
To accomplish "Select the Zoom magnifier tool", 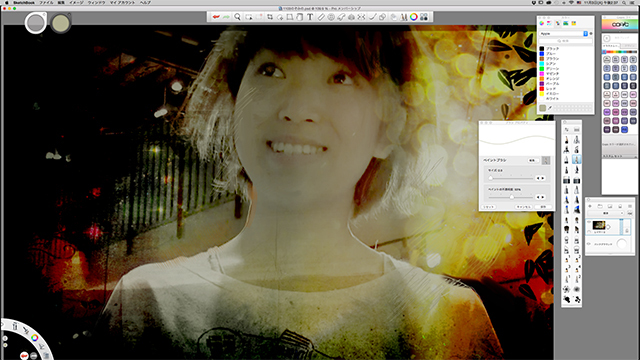I will pos(237,17).
